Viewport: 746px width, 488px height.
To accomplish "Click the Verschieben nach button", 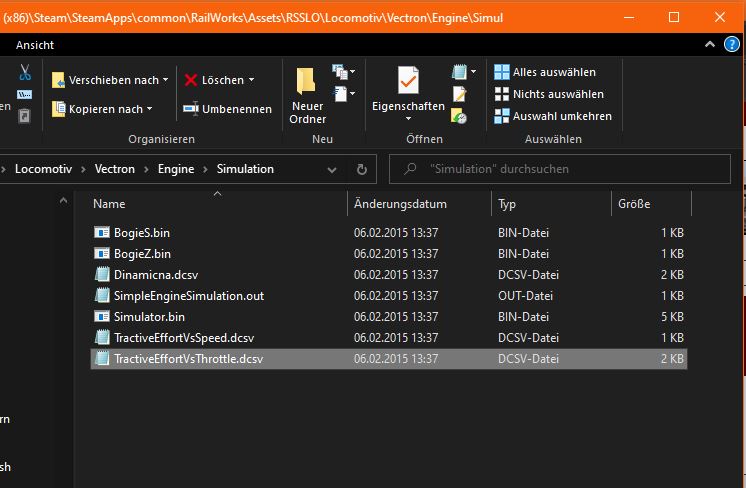I will (110, 80).
